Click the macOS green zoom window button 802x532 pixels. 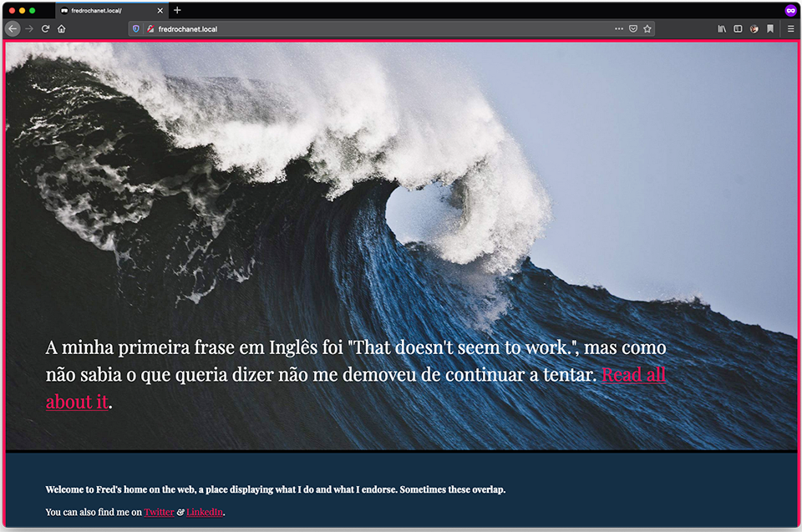click(33, 10)
